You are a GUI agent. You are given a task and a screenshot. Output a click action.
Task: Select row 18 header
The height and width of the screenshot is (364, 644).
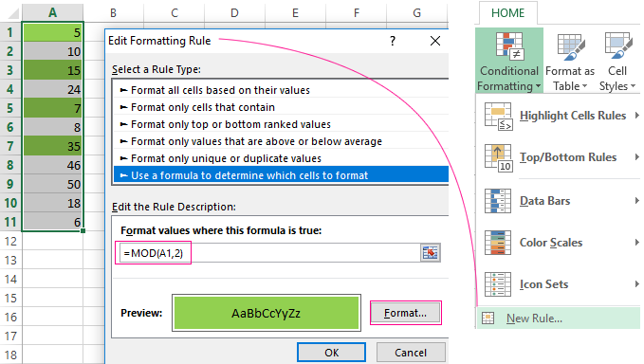(x=10, y=355)
